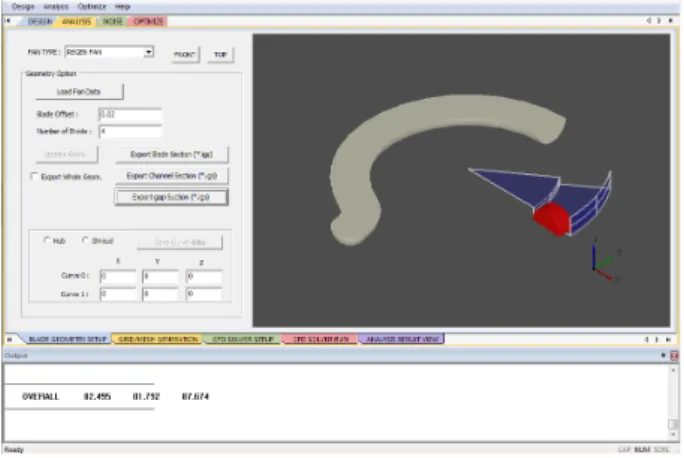The width and height of the screenshot is (684, 458).
Task: Click the Output panel pin icon
Action: (663, 355)
